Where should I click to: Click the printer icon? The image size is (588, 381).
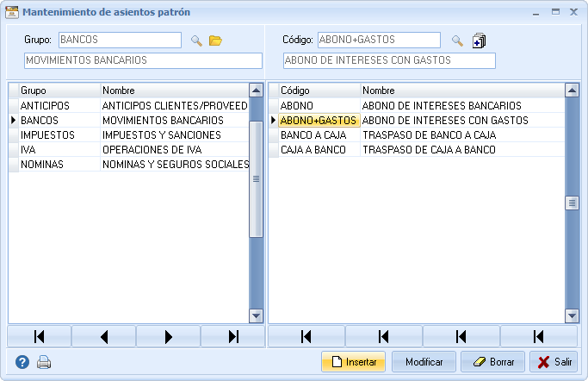pos(44,362)
